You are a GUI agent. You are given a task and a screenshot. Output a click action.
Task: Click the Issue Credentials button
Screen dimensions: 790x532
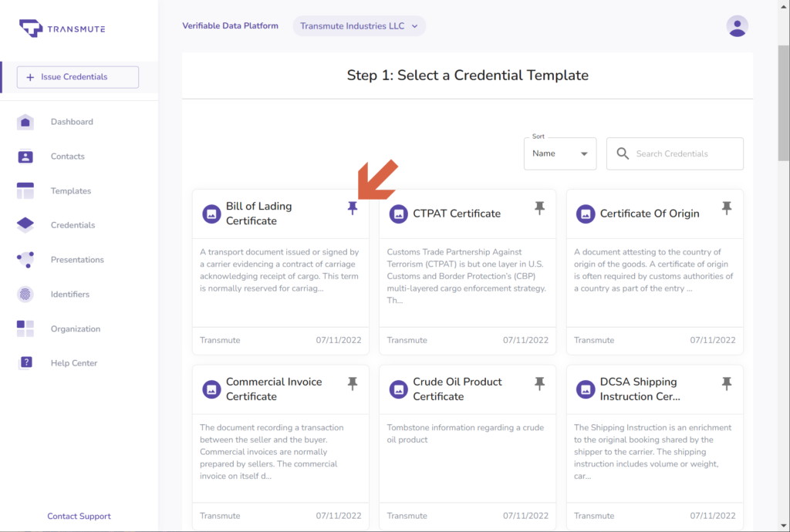click(78, 77)
